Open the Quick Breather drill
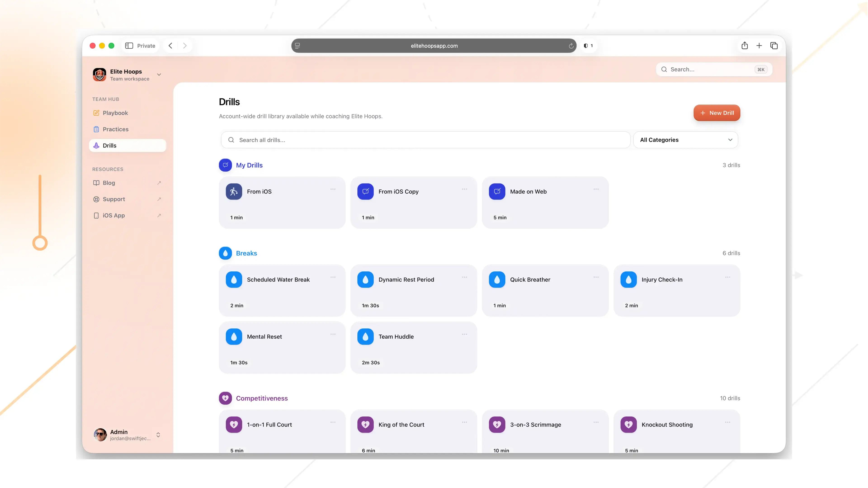 pos(545,291)
